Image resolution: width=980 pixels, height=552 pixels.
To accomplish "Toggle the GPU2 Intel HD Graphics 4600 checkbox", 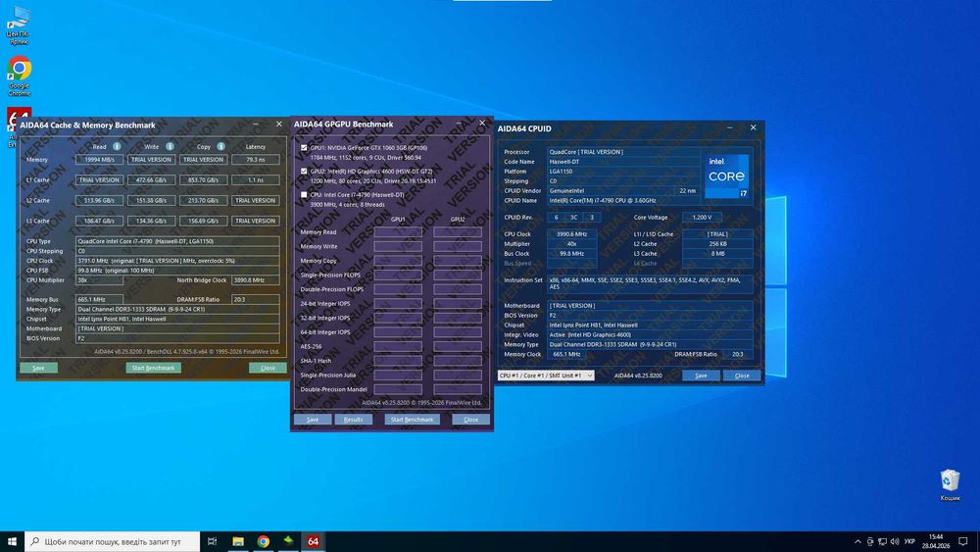I will click(x=304, y=172).
